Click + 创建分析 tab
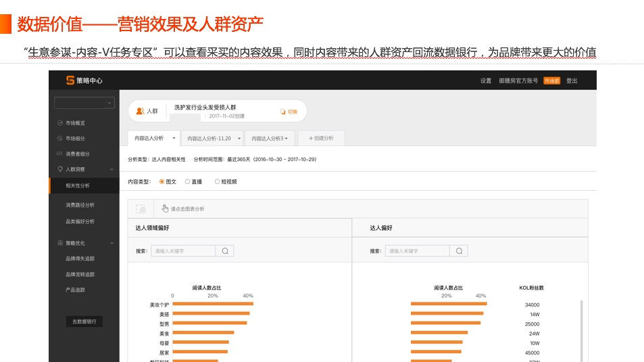 321,138
